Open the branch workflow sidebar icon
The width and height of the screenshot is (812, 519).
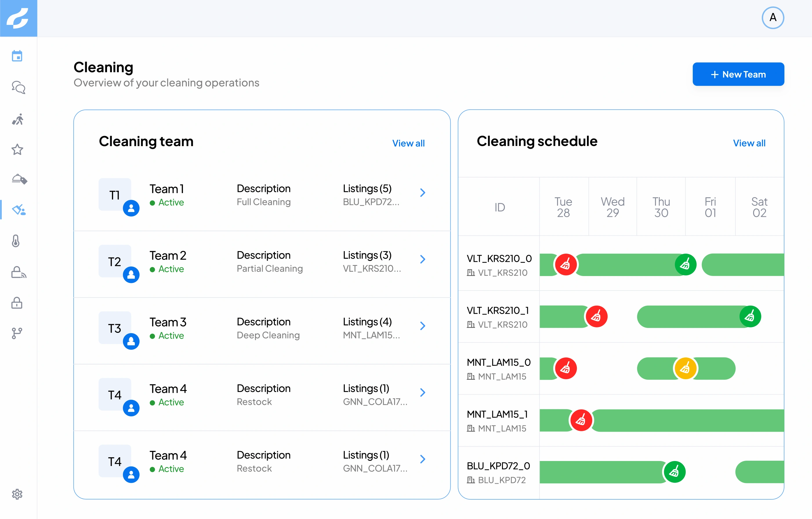pyautogui.click(x=17, y=333)
